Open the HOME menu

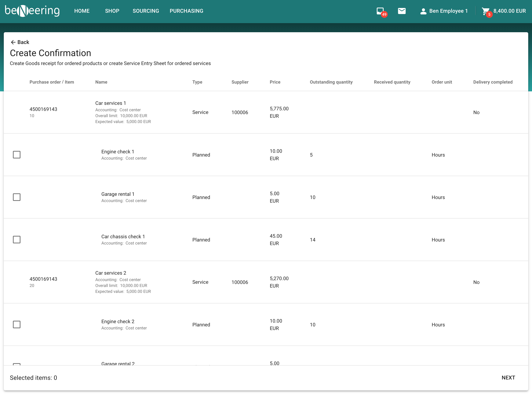tap(82, 11)
